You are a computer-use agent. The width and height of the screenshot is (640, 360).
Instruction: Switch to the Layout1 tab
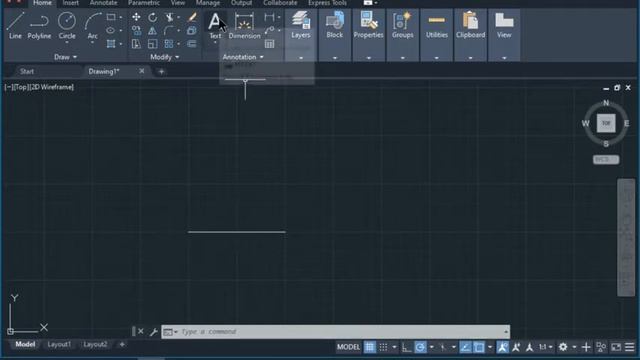pyautogui.click(x=59, y=344)
